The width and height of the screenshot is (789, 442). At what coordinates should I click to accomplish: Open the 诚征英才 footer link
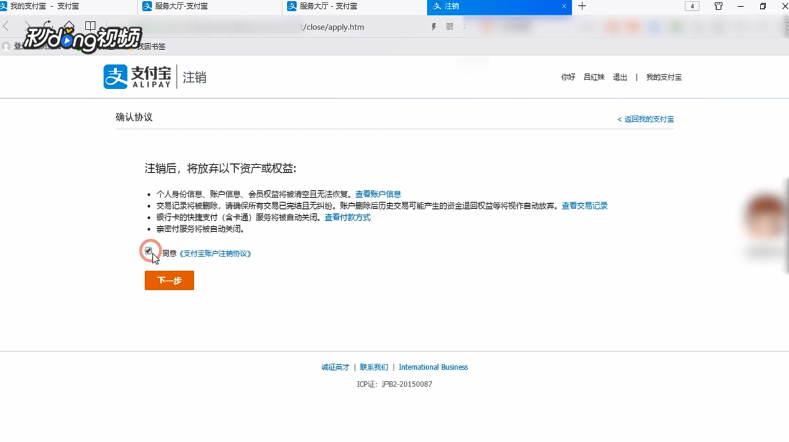coord(335,367)
